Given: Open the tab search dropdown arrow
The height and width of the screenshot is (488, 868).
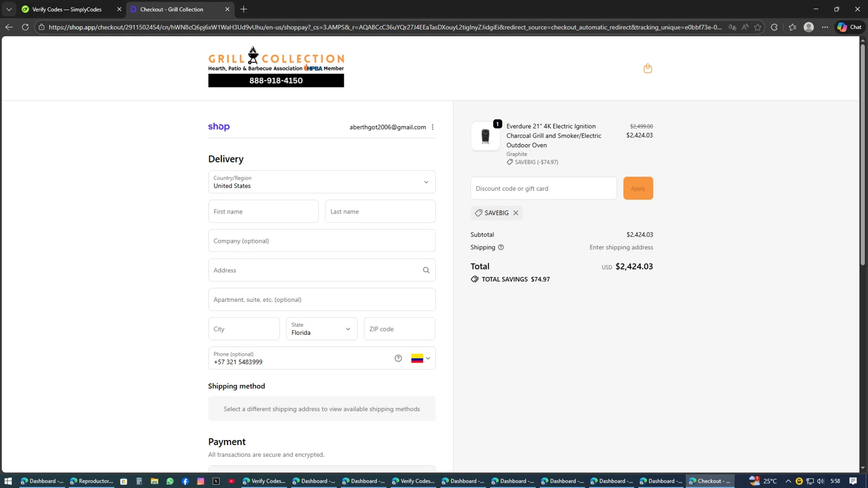Looking at the screenshot, I should tap(9, 9).
